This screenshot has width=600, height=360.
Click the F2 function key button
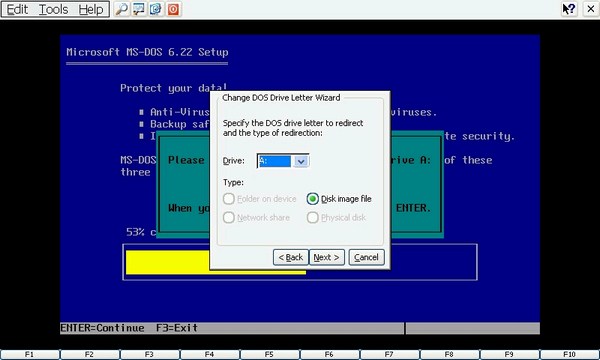point(90,355)
